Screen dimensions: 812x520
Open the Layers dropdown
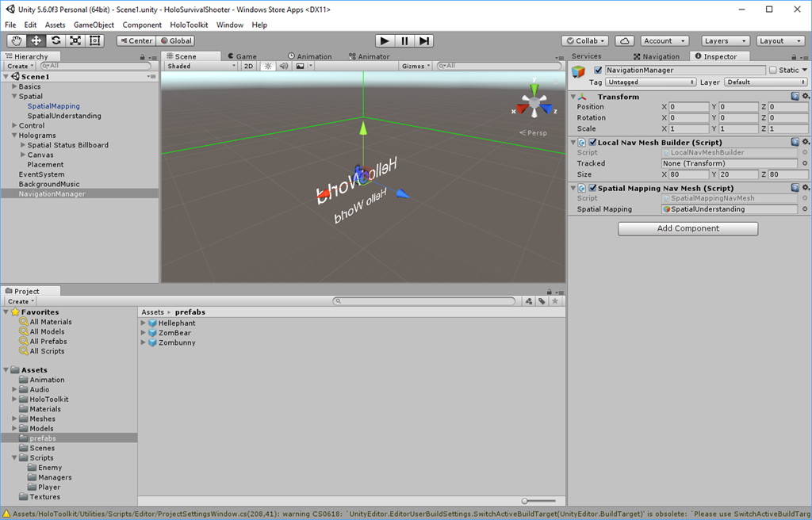(726, 41)
